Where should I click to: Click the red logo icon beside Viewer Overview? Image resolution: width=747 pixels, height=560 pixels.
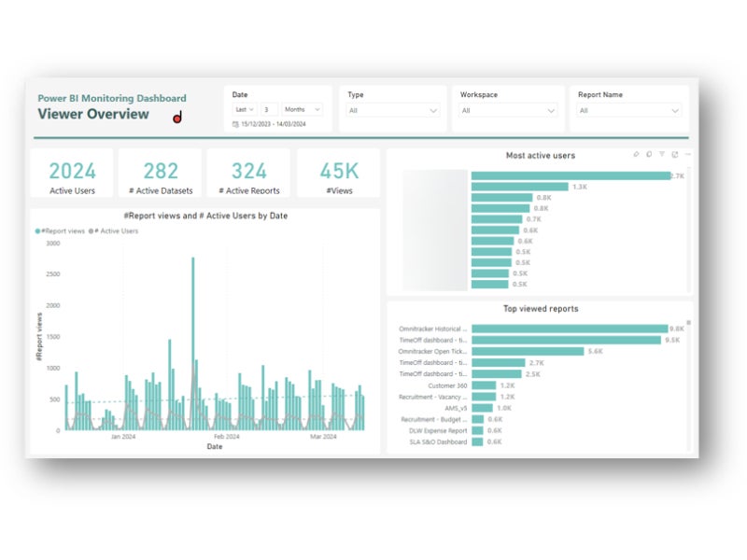(x=177, y=117)
